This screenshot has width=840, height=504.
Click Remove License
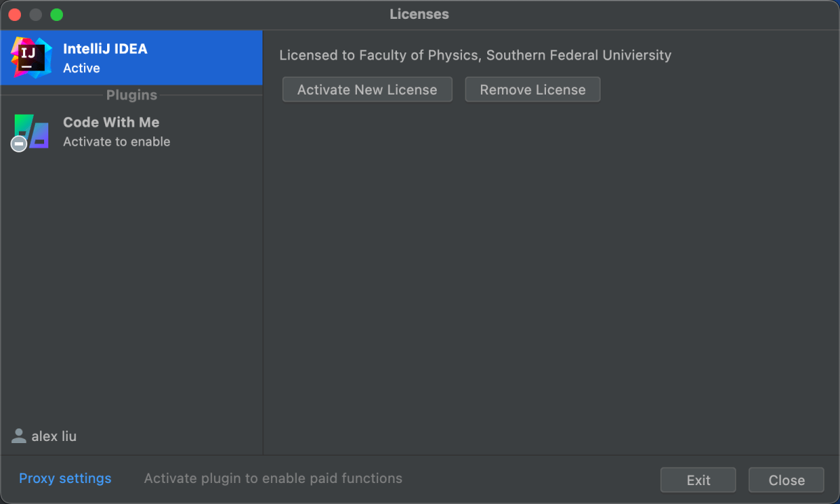coord(532,89)
